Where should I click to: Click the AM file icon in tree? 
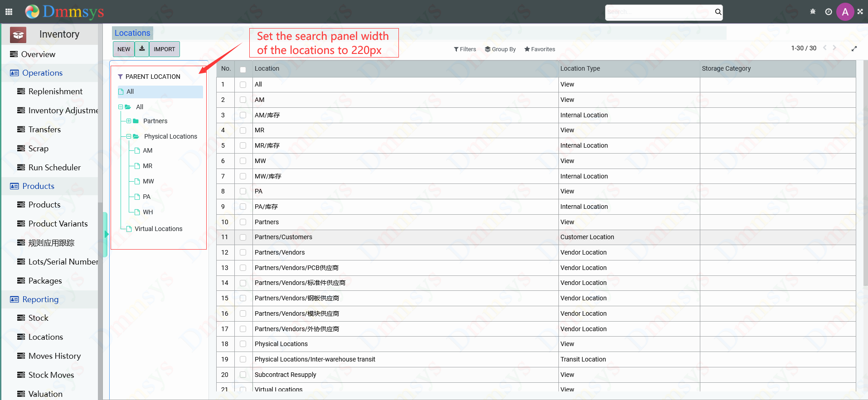pos(137,150)
